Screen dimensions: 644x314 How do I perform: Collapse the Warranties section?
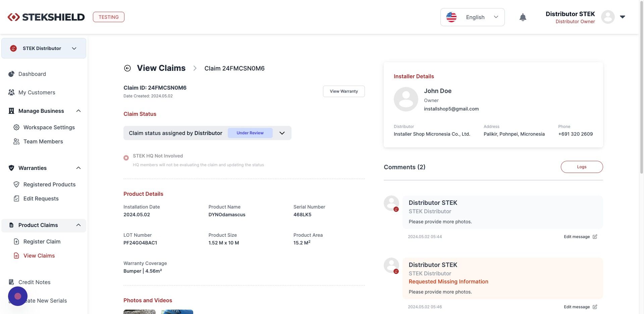tap(78, 168)
